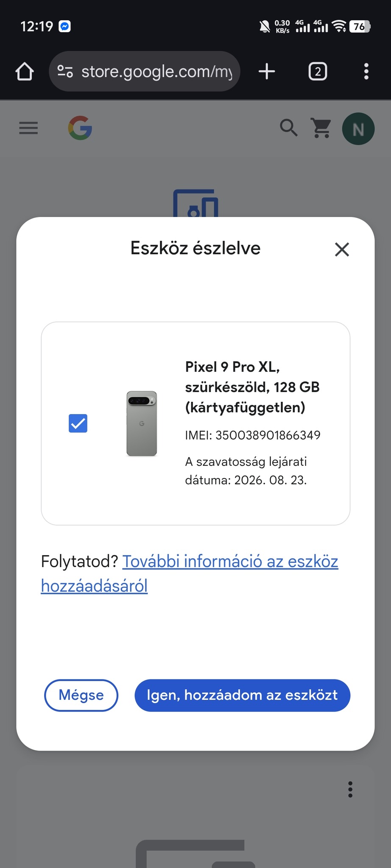391x868 pixels.
Task: Tap the browser home icon
Action: tap(25, 71)
